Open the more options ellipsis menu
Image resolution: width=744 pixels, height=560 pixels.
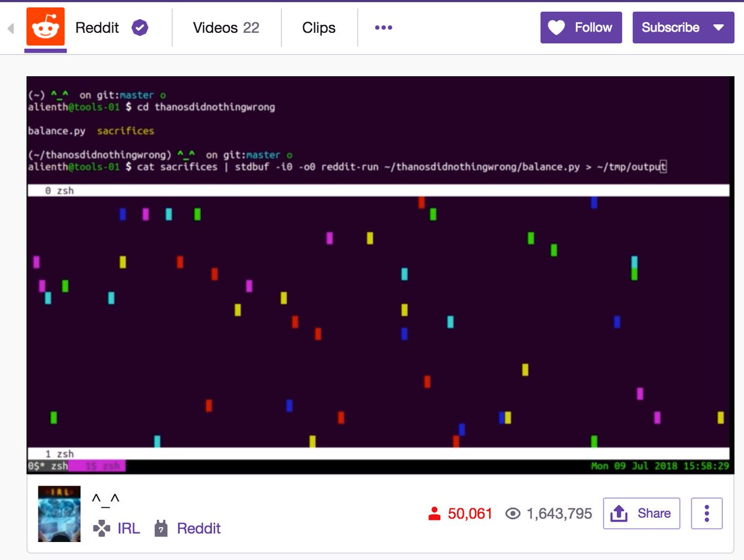pyautogui.click(x=384, y=27)
